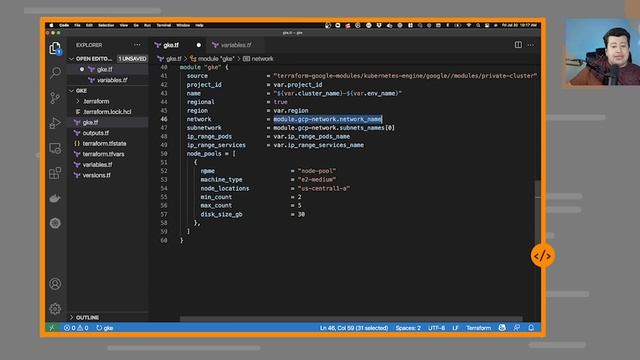This screenshot has height=360, width=640.
Task: Click the macOS Spotlight search icon
Action: 478,25
